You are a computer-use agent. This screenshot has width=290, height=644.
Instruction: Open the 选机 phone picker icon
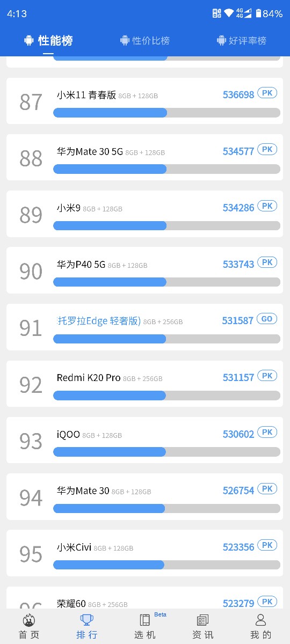tap(145, 620)
